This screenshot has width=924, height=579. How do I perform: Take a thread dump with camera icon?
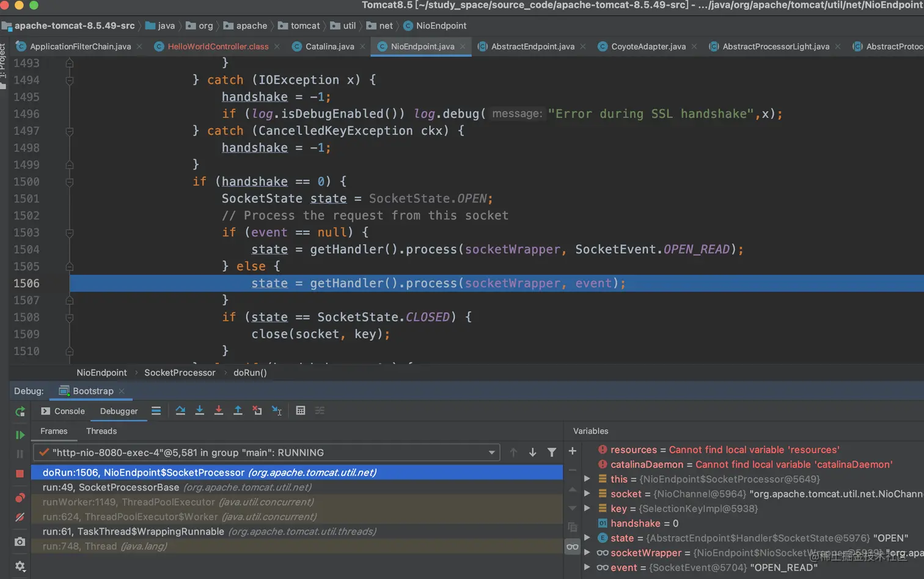(x=20, y=542)
